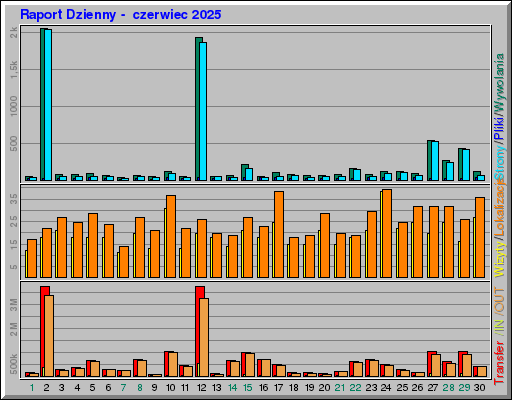
Task: Click the '25' axis label in visits chart
Action: coord(14,222)
